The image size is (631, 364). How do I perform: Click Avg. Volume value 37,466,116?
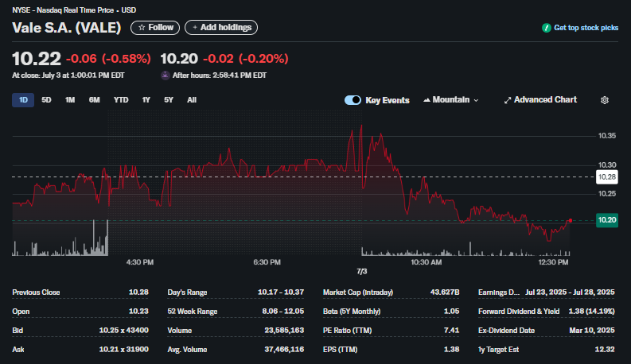click(284, 350)
